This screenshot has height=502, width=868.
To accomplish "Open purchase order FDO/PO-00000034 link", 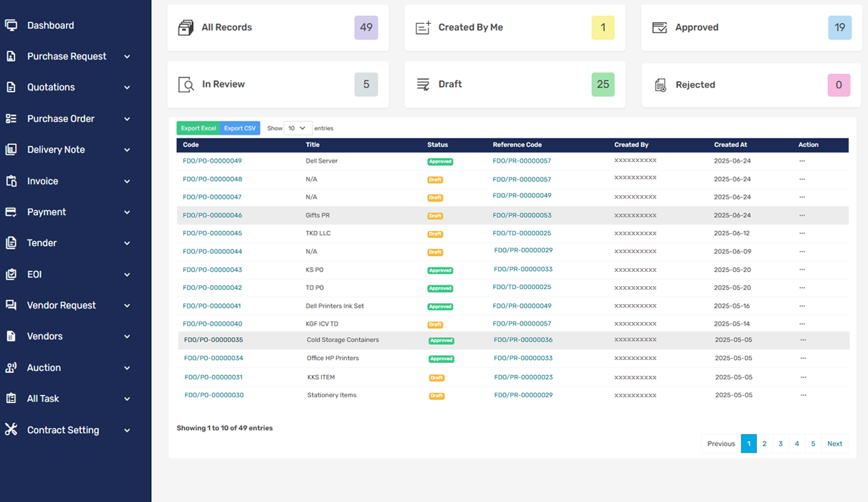I will pos(214,358).
